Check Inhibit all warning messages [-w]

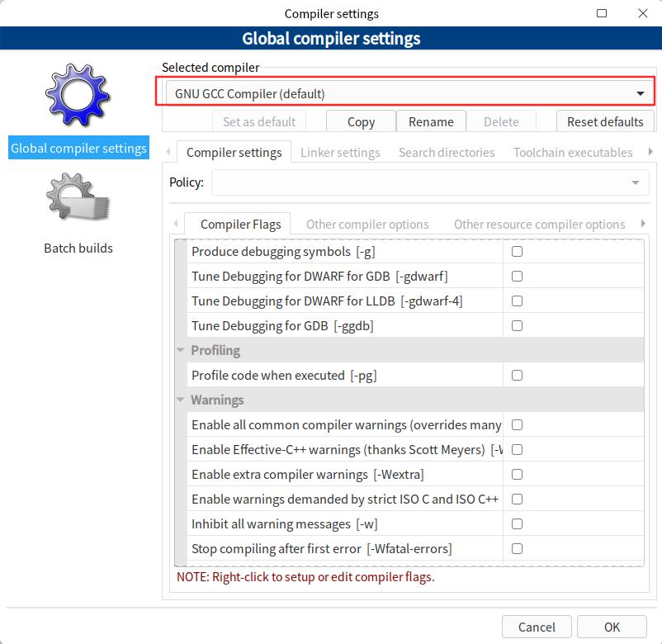point(517,524)
